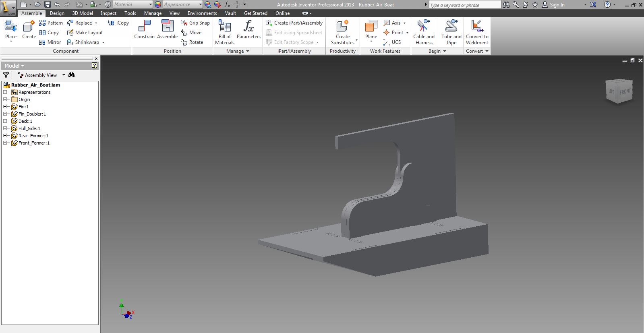Click the Help question mark icon
644x333 pixels.
point(607,4)
